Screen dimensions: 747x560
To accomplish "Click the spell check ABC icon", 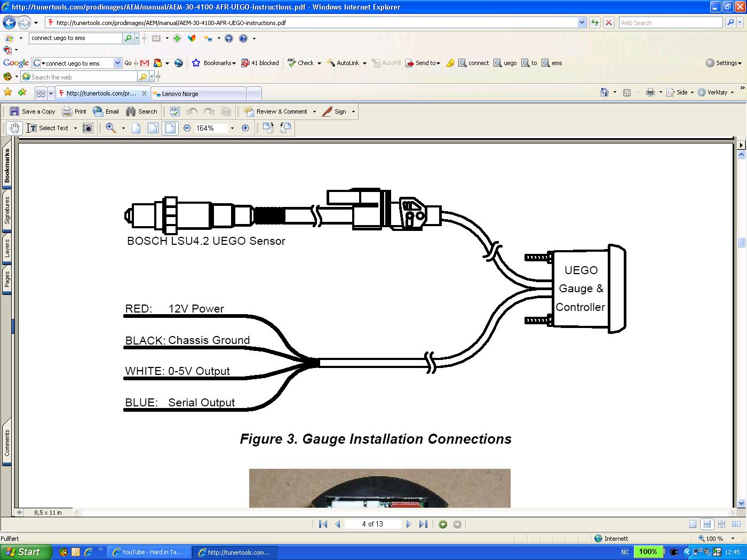I will pos(174,111).
